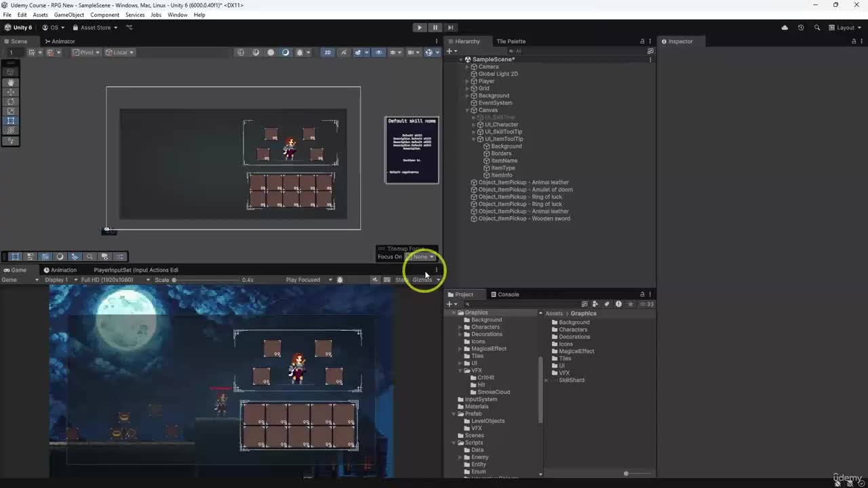868x488 pixels.
Task: Select Global Light 2D in Hierarchy
Action: tap(498, 74)
